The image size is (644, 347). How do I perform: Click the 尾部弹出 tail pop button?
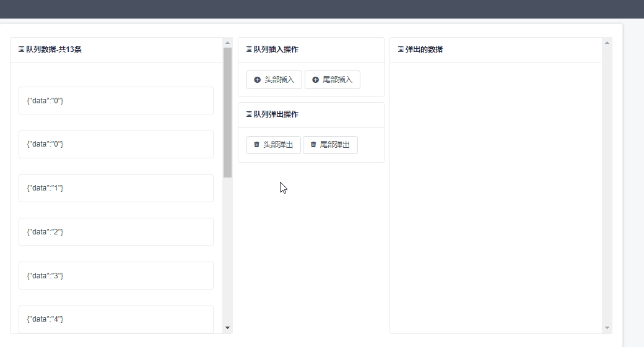click(330, 145)
